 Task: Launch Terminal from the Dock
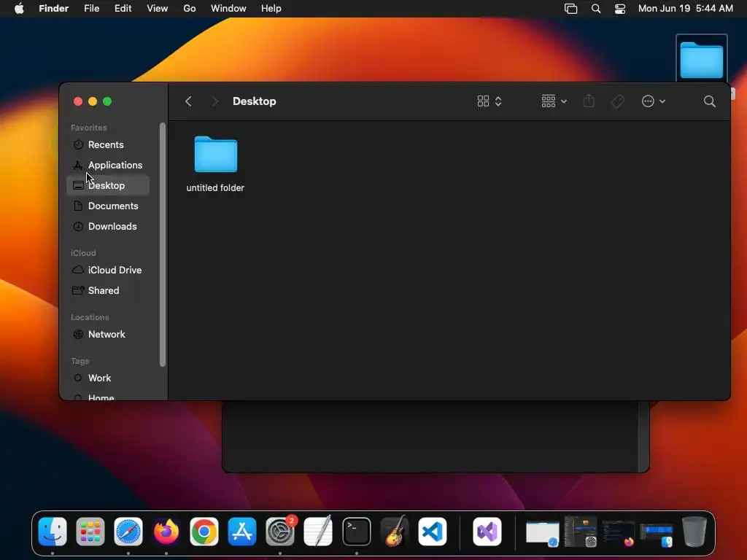click(356, 532)
